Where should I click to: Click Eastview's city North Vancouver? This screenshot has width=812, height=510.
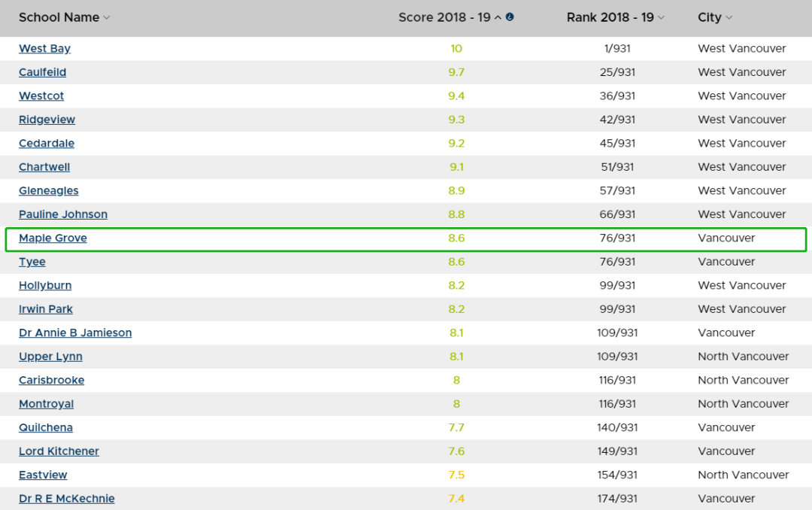coord(743,475)
